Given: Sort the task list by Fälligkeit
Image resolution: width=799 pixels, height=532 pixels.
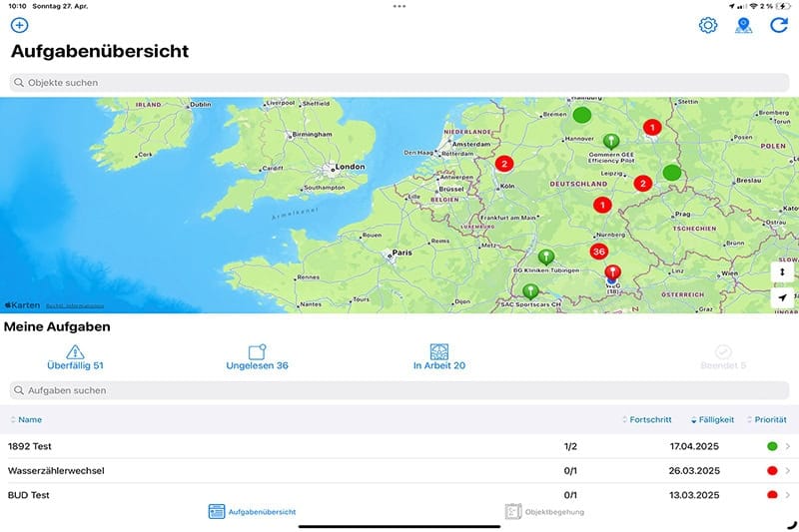Looking at the screenshot, I should click(x=711, y=420).
